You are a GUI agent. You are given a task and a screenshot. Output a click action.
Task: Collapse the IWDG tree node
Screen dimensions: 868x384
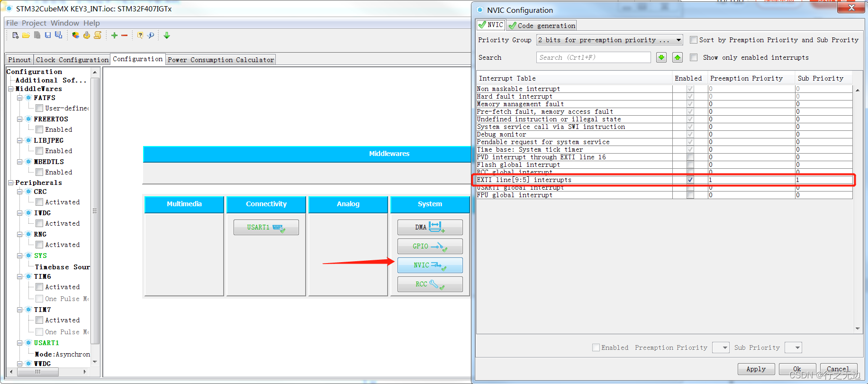point(20,213)
